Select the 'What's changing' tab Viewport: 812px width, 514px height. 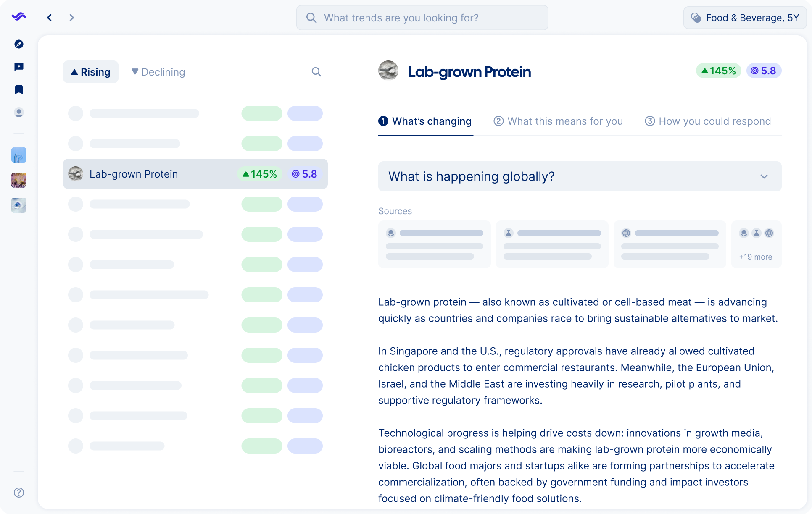[425, 121]
